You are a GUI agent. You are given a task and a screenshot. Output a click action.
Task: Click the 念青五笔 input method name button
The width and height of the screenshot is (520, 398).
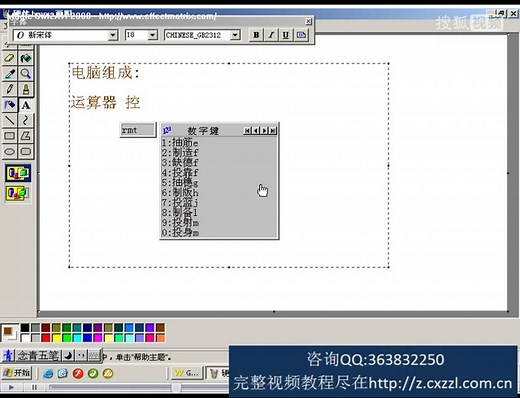click(38, 356)
